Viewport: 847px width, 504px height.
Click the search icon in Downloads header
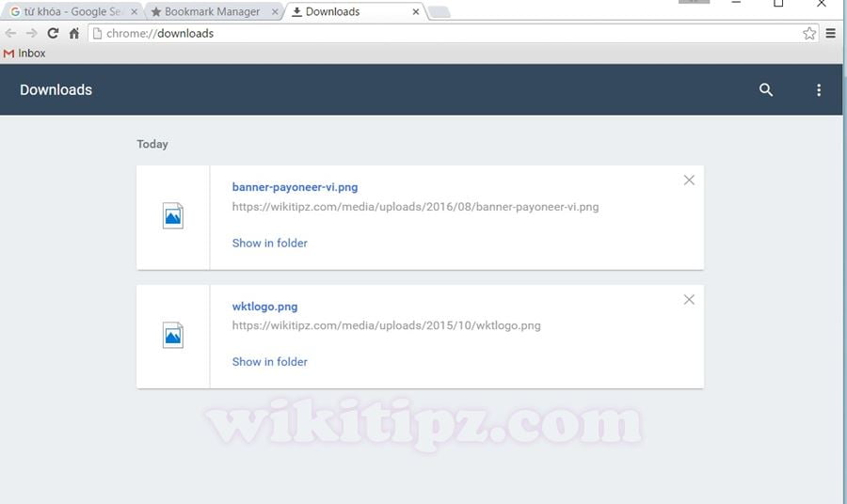766,89
